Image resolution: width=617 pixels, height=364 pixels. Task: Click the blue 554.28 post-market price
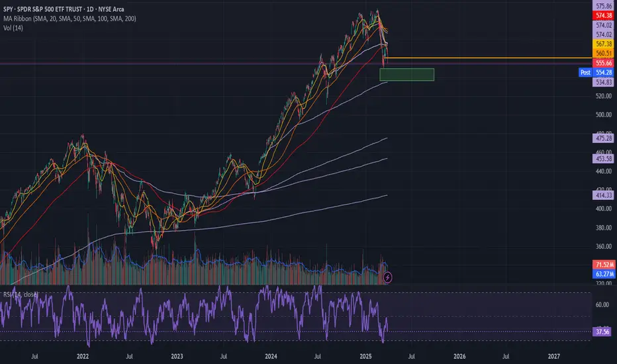tap(604, 72)
